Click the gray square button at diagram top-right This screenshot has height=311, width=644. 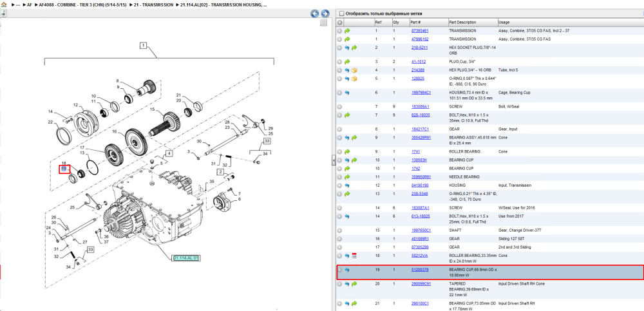tap(324, 23)
